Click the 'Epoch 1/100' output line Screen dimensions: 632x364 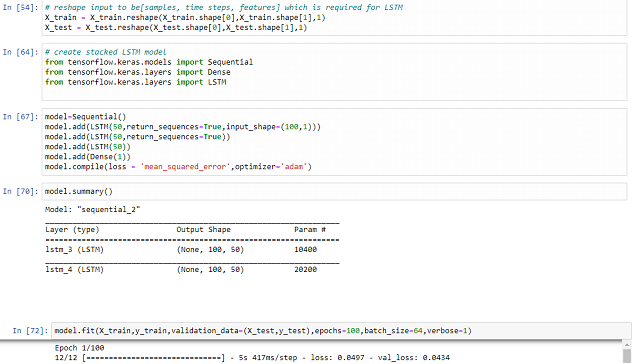click(x=79, y=347)
